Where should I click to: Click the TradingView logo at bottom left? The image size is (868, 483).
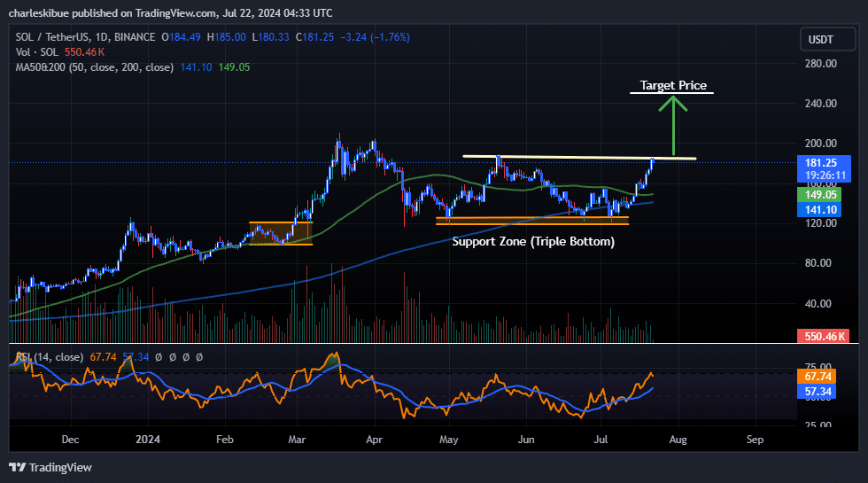tap(50, 467)
